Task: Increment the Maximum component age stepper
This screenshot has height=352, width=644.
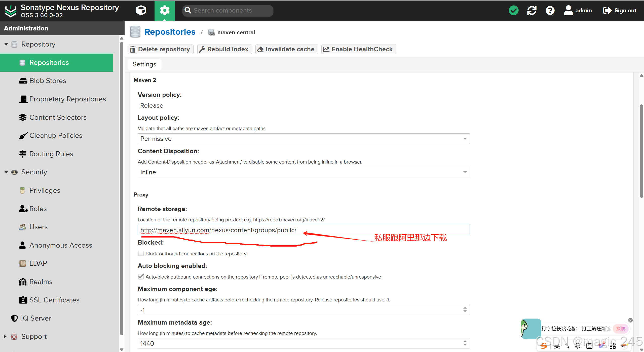Action: click(465, 308)
